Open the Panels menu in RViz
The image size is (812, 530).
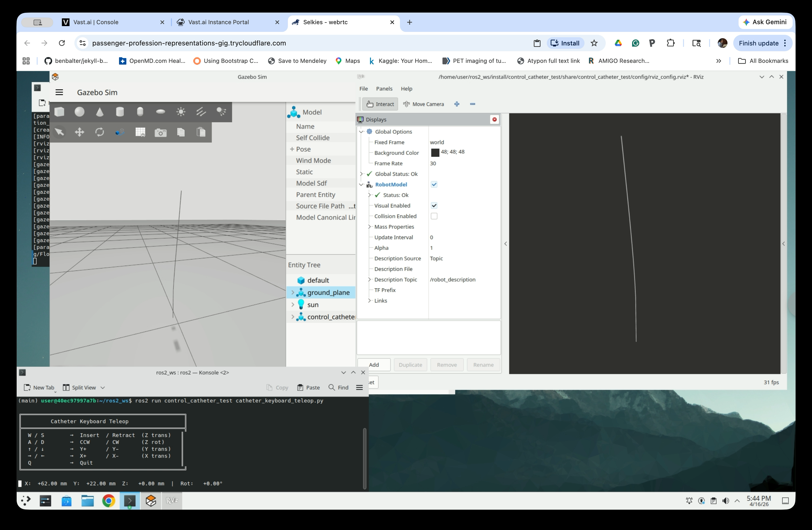coord(384,88)
